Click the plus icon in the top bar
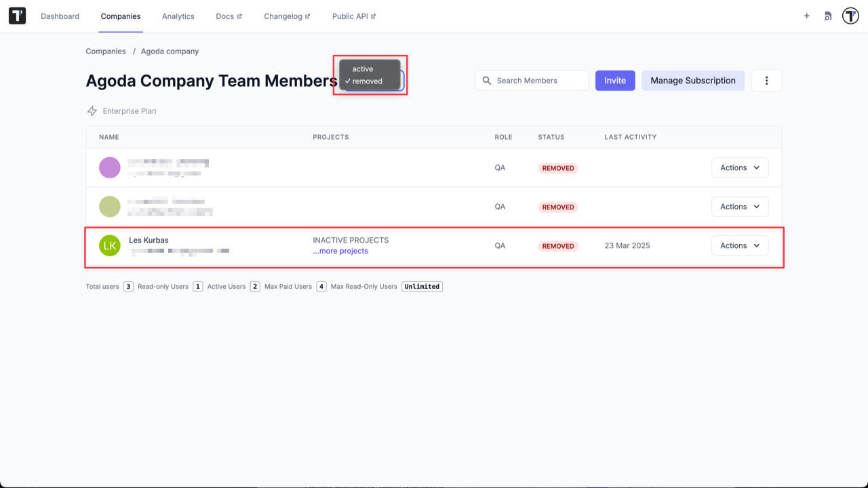Viewport: 868px width, 488px height. click(806, 16)
